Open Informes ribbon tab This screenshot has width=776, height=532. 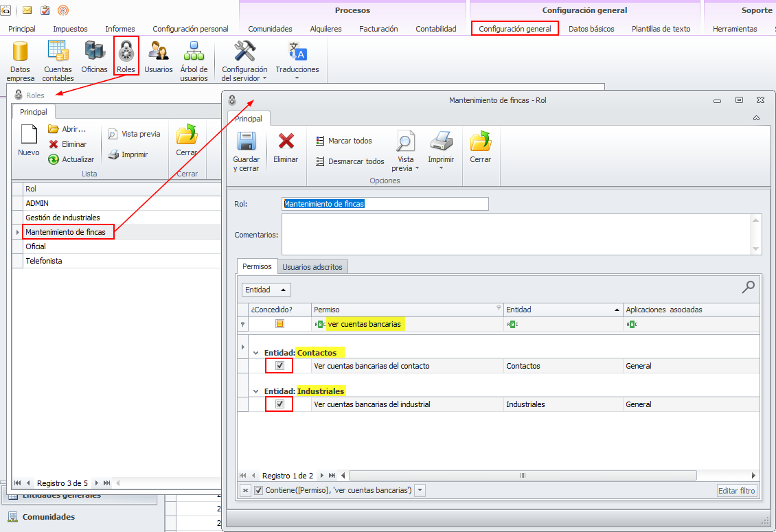click(119, 29)
